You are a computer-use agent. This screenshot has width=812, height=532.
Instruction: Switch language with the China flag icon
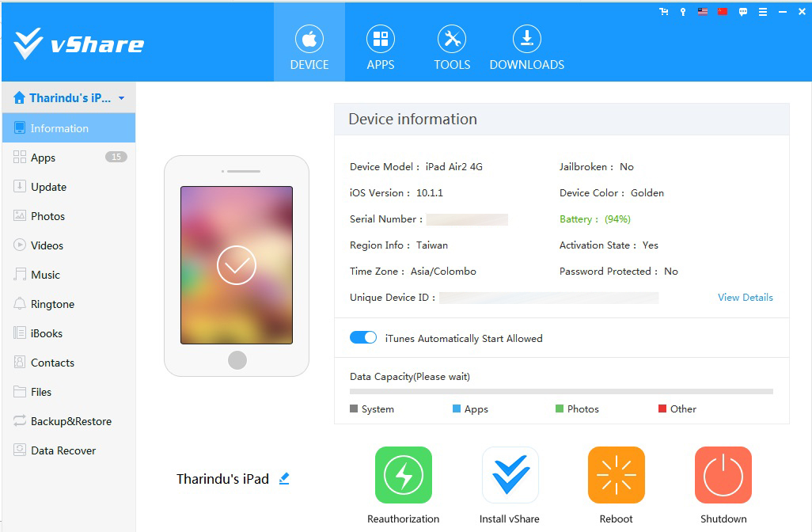pyautogui.click(x=723, y=11)
